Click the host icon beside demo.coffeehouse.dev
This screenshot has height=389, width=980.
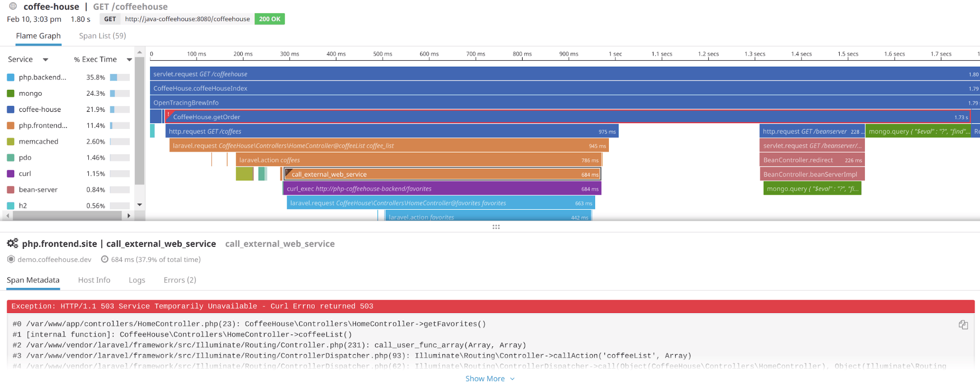tap(11, 259)
